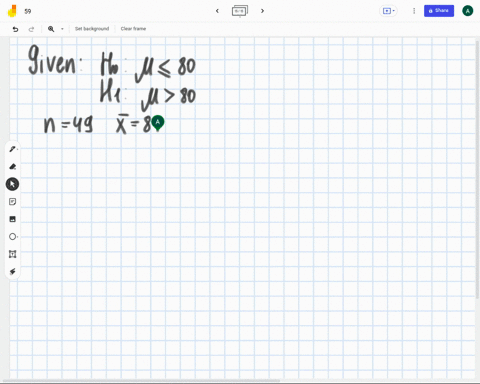Click Clear frame
Screen dimensions: 480x384
coord(133,29)
